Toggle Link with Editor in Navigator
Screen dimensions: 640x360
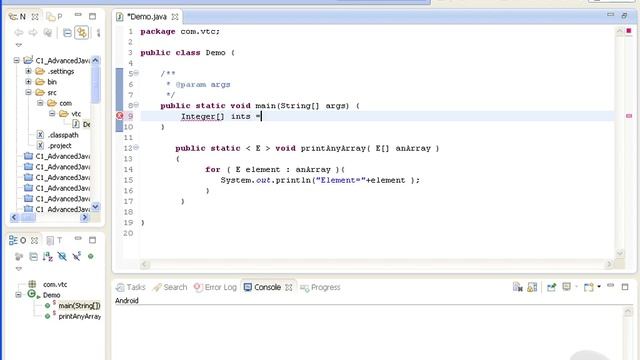[82, 33]
